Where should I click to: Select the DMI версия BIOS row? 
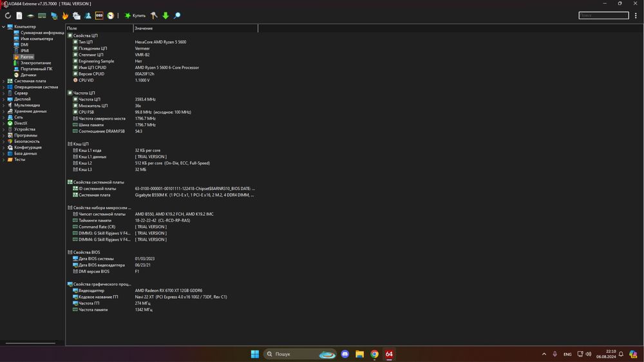click(x=160, y=272)
